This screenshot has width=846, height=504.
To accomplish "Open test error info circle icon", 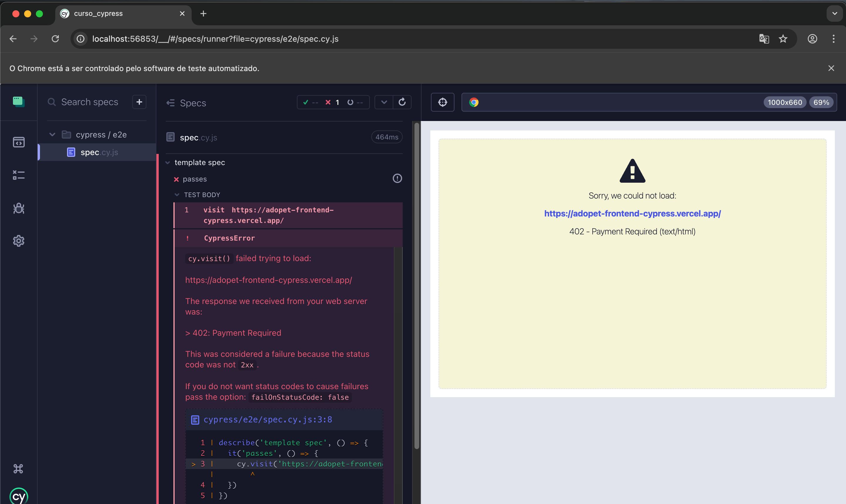I will [397, 178].
